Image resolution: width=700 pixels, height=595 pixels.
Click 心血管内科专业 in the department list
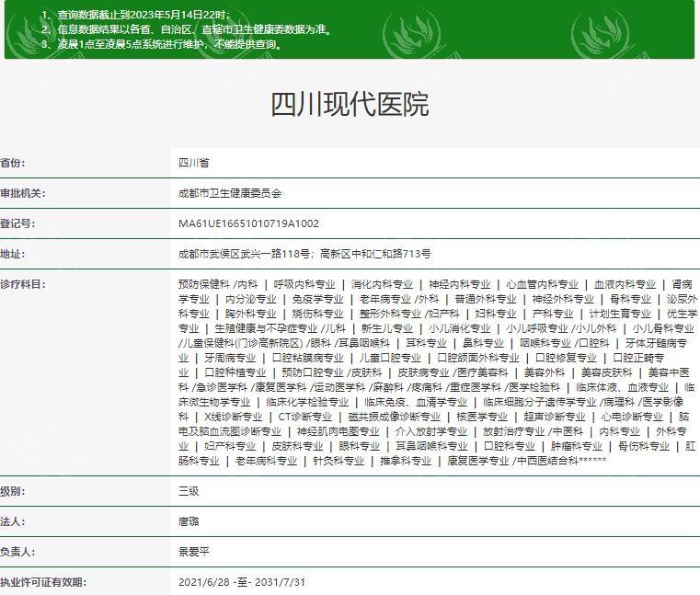click(543, 284)
